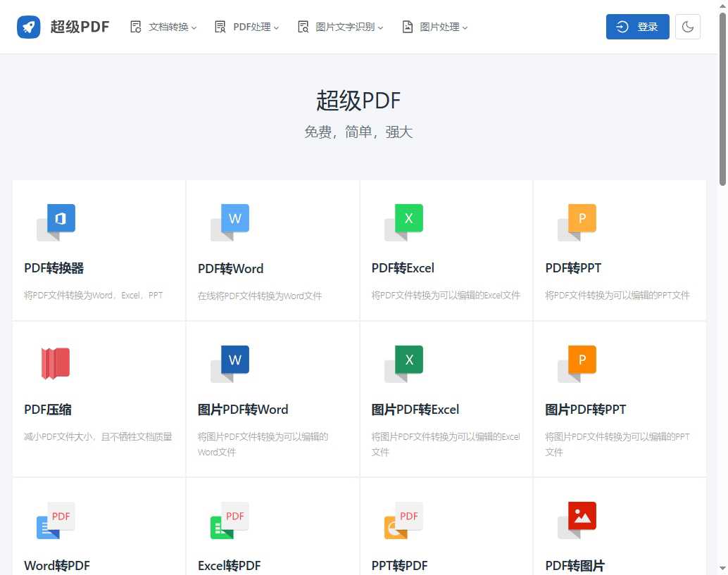Click the PPT转PDF orange icon
This screenshot has height=575, width=728.
(404, 521)
